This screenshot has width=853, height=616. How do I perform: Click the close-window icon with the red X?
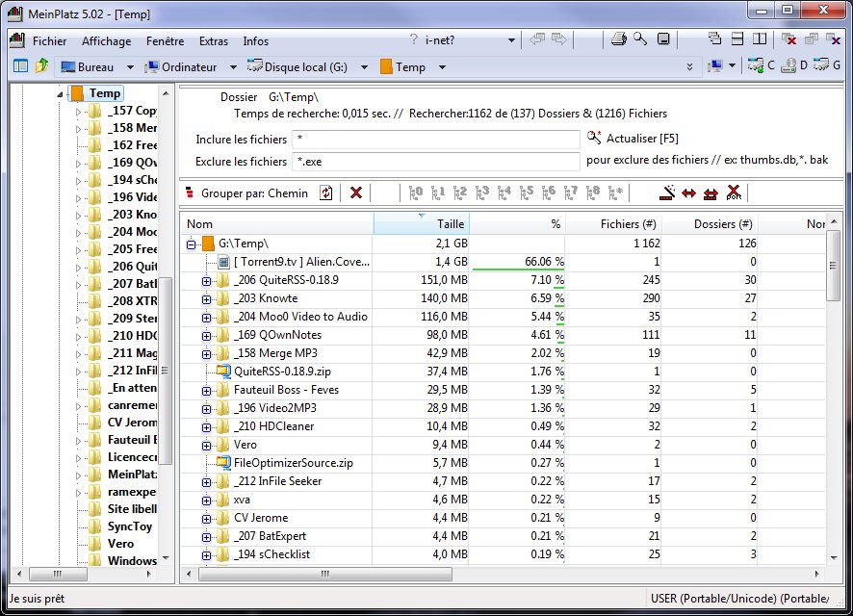pos(788,39)
